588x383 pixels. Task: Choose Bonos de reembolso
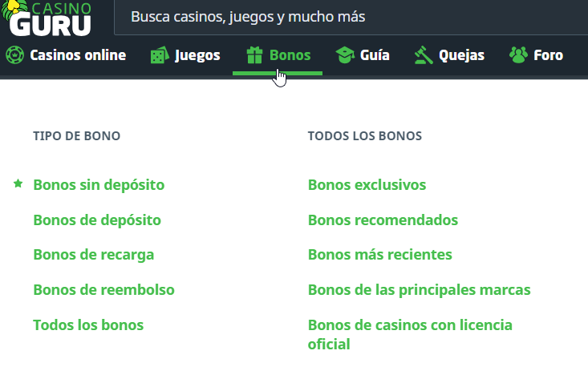tap(103, 290)
